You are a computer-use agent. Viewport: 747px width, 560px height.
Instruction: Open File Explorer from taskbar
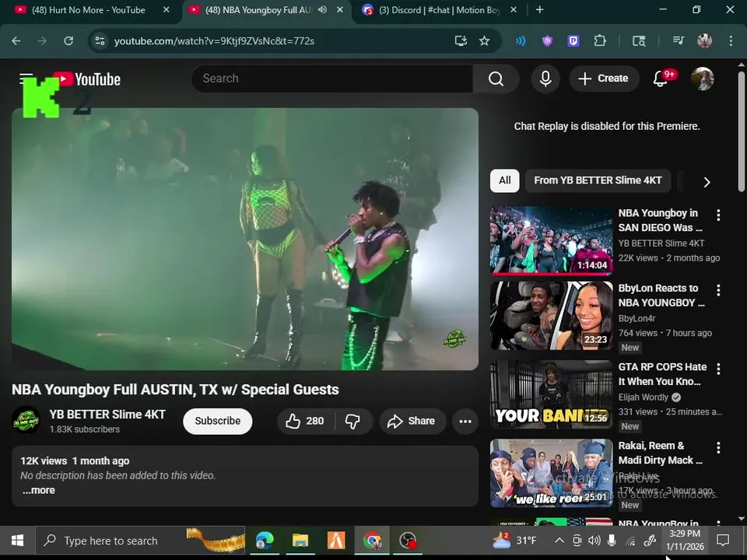point(300,541)
